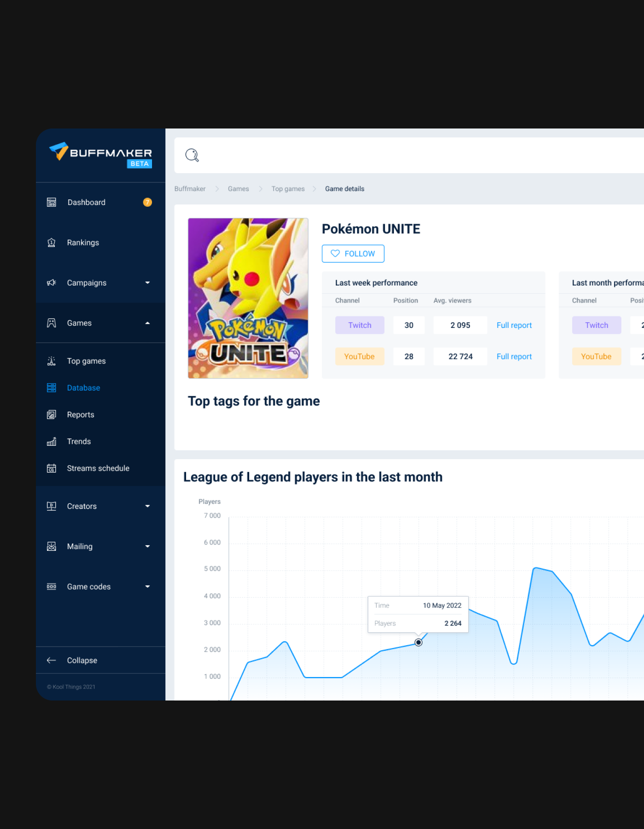Image resolution: width=644 pixels, height=829 pixels.
Task: Click the Pokémon UNITE cover image
Action: point(248,298)
